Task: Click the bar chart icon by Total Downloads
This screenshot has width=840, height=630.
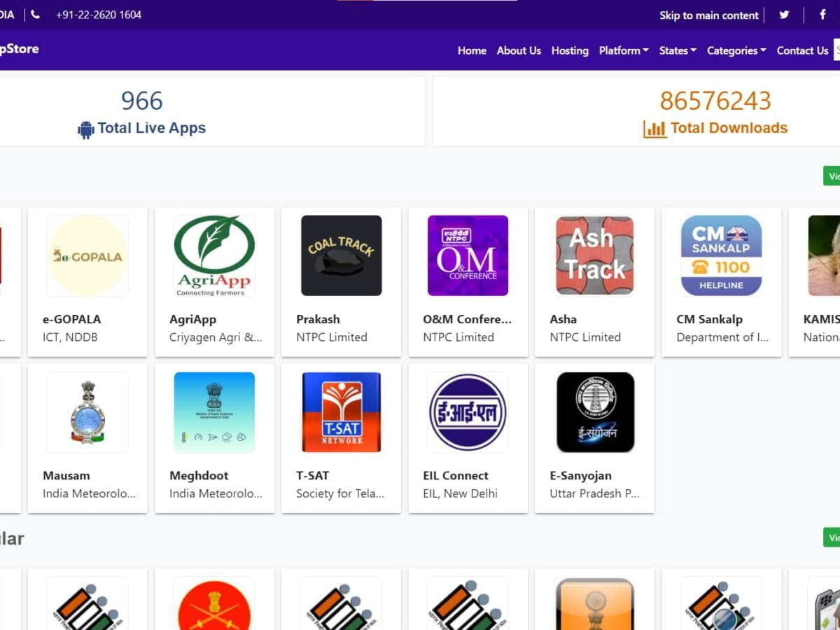Action: point(655,129)
